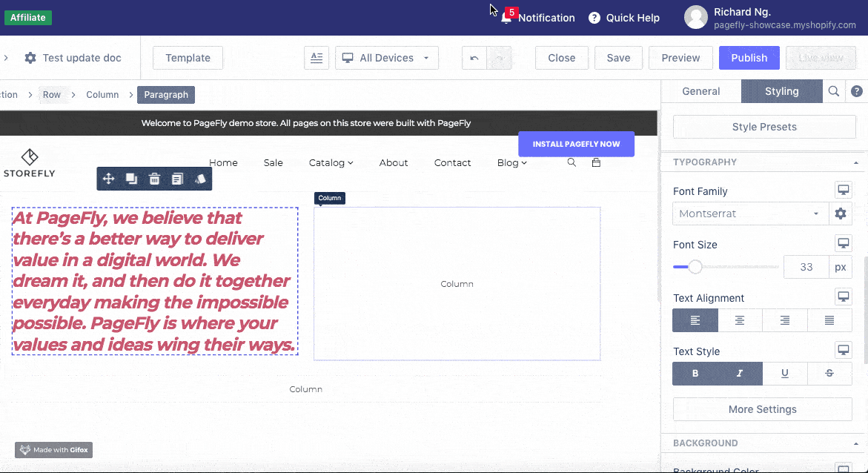Open the px unit selector
The width and height of the screenshot is (868, 473).
click(841, 267)
